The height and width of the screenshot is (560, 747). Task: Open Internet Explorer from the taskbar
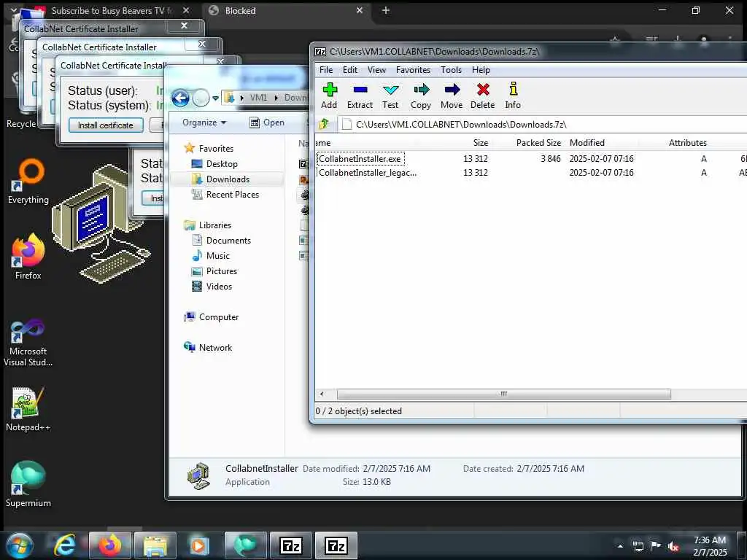point(64,545)
